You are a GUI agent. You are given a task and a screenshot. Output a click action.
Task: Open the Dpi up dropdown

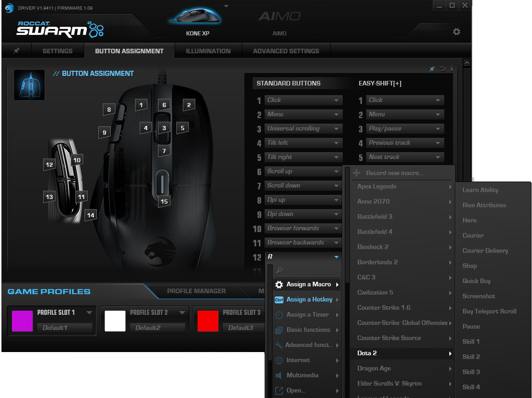coord(303,200)
